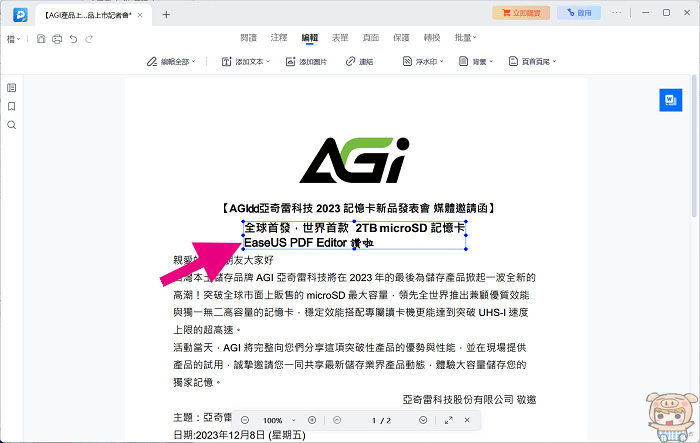
Task: Click the fullscreen expand icon
Action: pyautogui.click(x=449, y=420)
